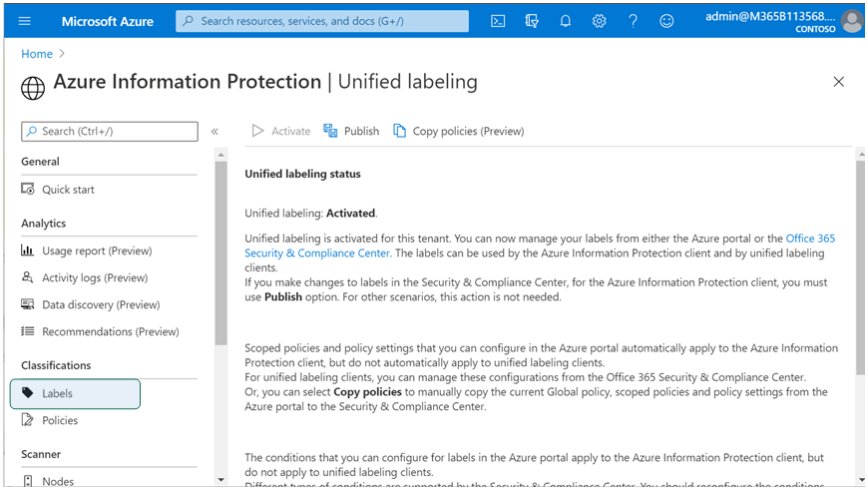This screenshot has height=490, width=868.
Task: Open Quick start menu item
Action: click(x=68, y=190)
